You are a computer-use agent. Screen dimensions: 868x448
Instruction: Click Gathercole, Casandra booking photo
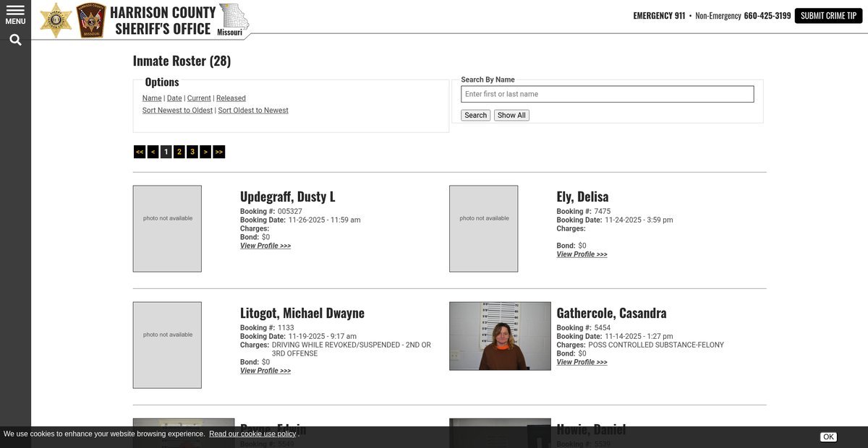click(x=500, y=336)
